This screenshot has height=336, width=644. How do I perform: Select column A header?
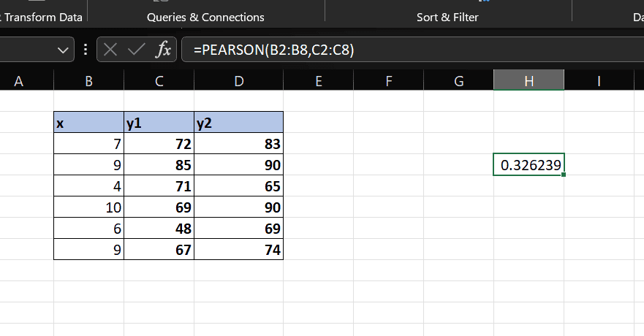click(x=19, y=81)
